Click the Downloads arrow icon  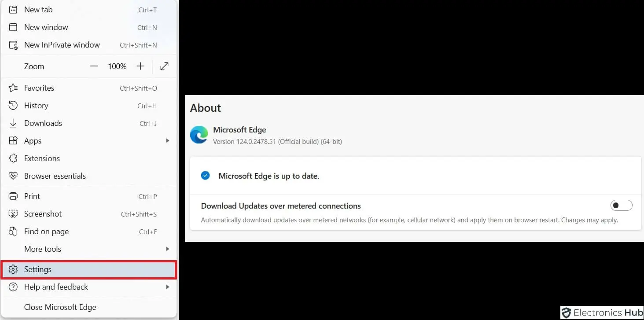[x=13, y=123]
